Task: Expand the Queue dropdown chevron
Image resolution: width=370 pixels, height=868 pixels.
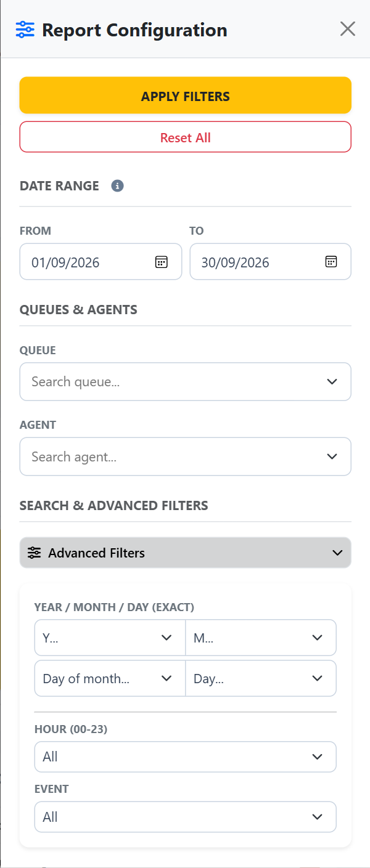Action: (332, 382)
